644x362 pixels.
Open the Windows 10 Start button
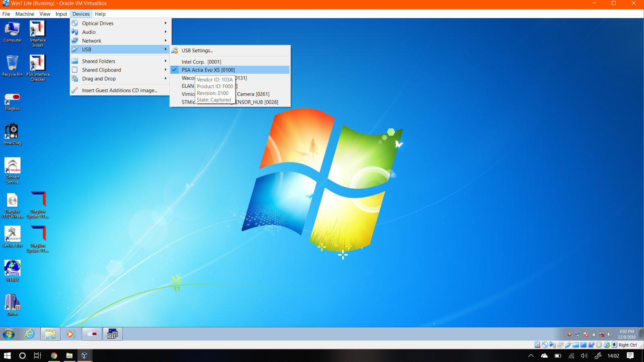click(7, 356)
